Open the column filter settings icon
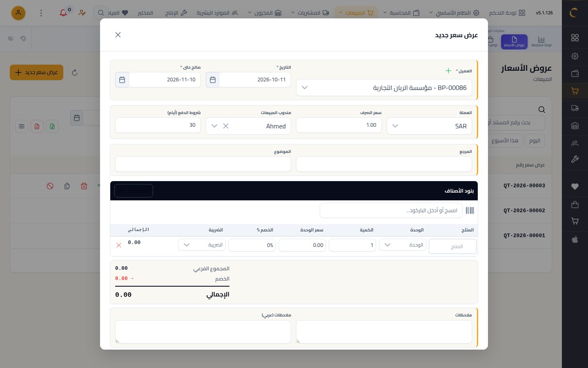 [x=22, y=126]
